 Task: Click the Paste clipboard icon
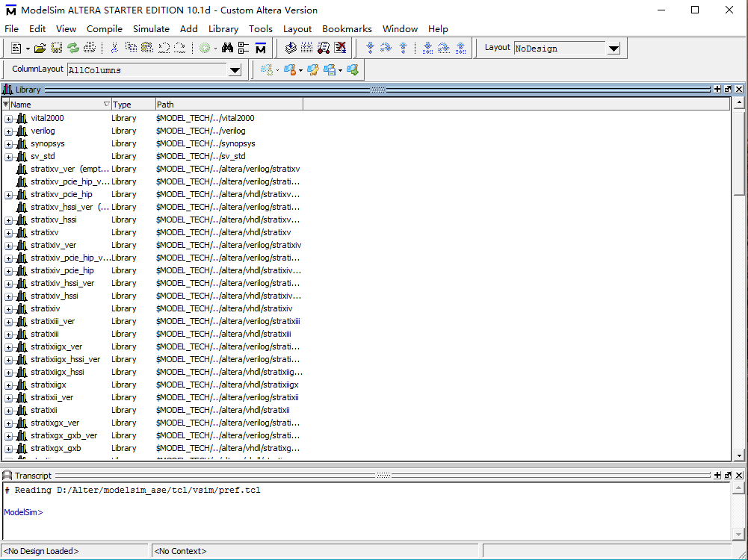click(147, 48)
